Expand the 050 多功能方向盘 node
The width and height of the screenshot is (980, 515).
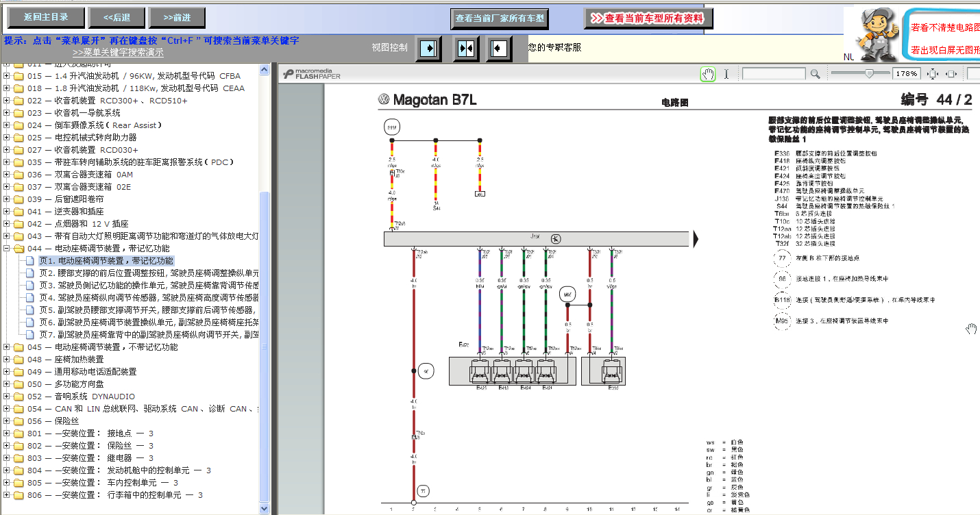(6, 384)
